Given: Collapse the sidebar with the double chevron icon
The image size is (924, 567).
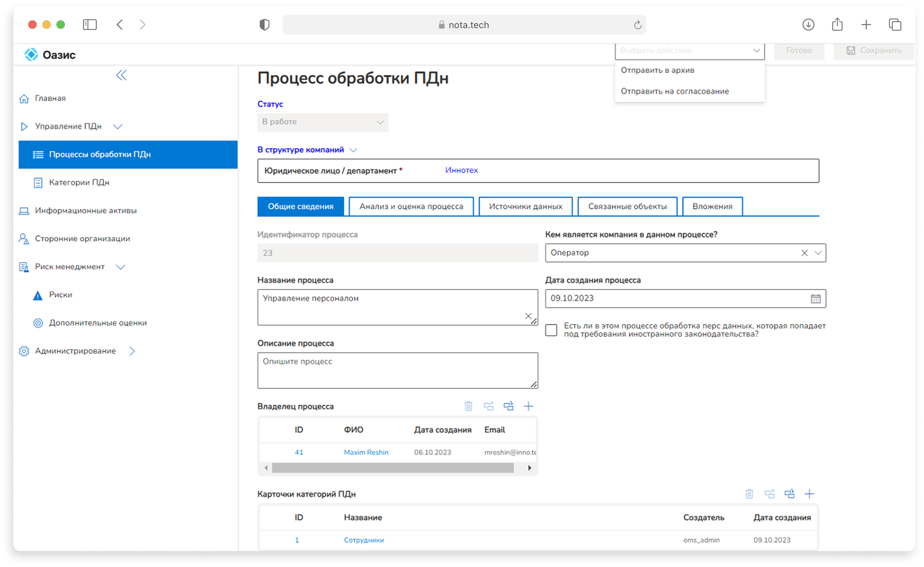Looking at the screenshot, I should coord(121,75).
